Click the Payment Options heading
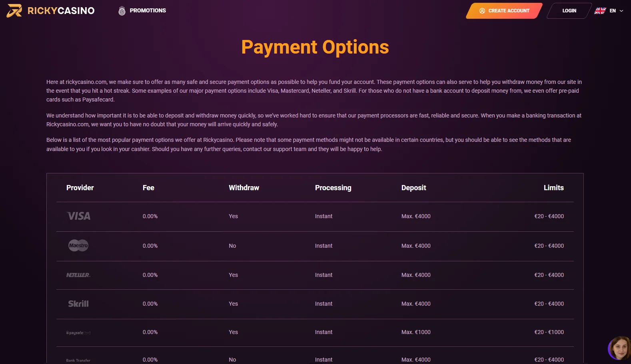The width and height of the screenshot is (631, 364). click(315, 47)
